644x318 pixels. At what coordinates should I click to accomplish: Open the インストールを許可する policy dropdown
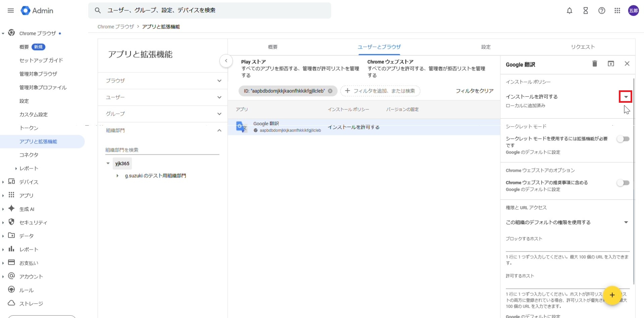coord(626,97)
